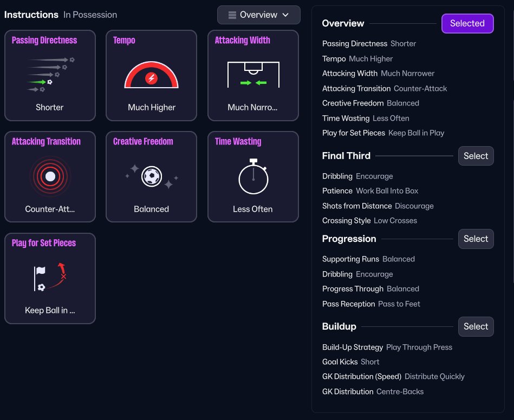514x420 pixels.
Task: Open the Crossing Style Low Crosses row
Action: [x=369, y=220]
